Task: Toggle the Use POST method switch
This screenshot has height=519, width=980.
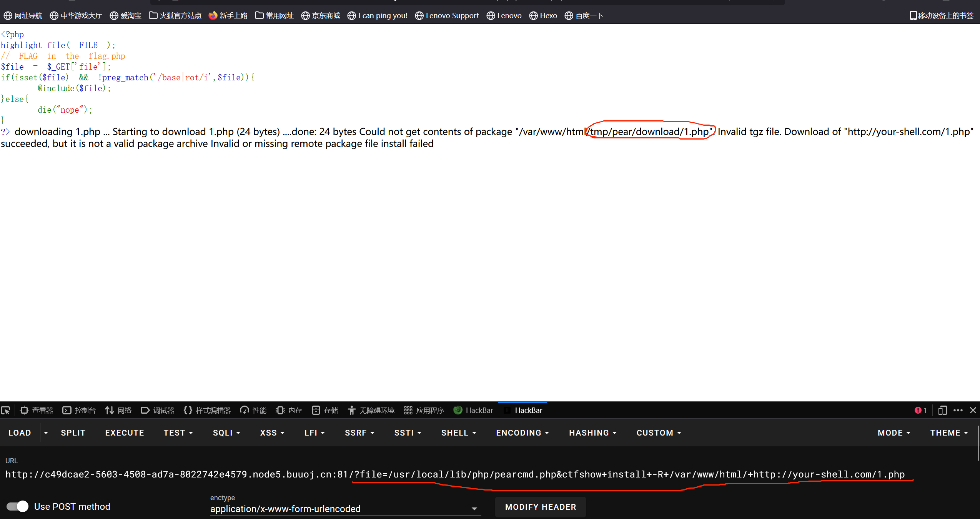Action: click(17, 506)
